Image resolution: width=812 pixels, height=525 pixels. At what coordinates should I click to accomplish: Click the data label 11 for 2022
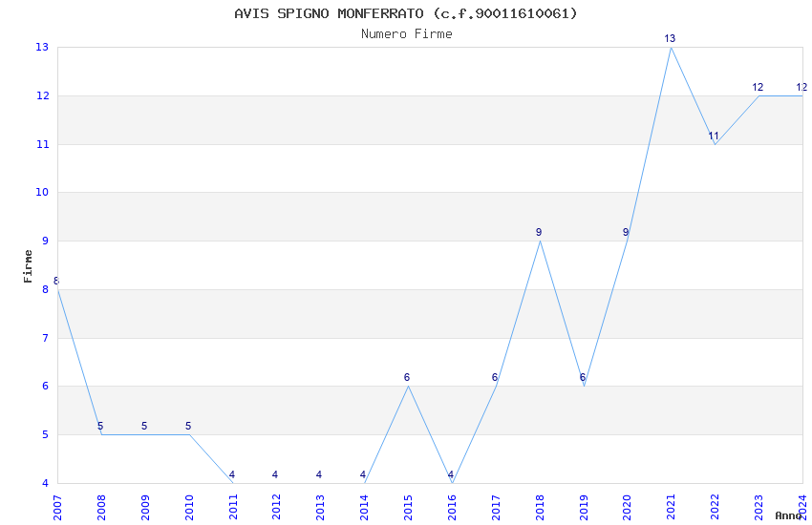(x=714, y=136)
